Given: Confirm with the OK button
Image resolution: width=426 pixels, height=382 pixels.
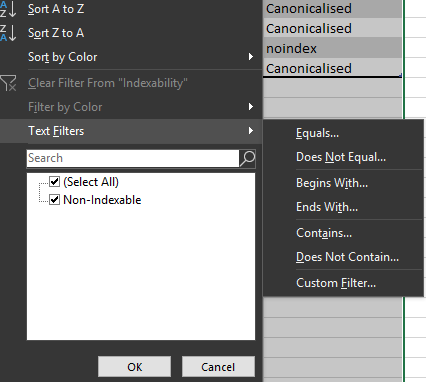Looking at the screenshot, I should (135, 367).
